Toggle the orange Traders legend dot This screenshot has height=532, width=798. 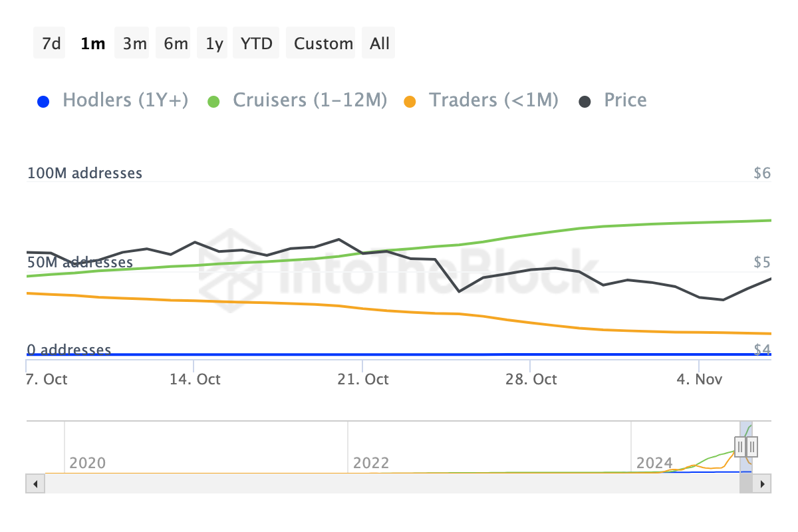(x=410, y=101)
